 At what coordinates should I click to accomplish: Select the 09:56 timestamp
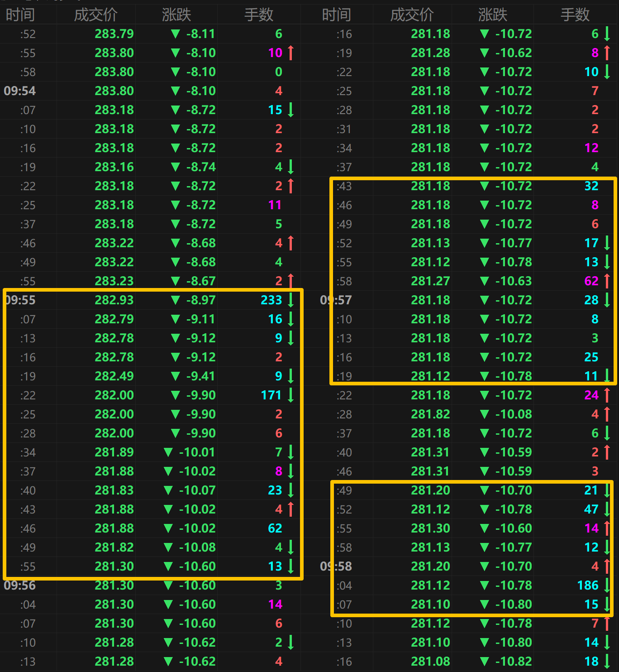point(19,585)
